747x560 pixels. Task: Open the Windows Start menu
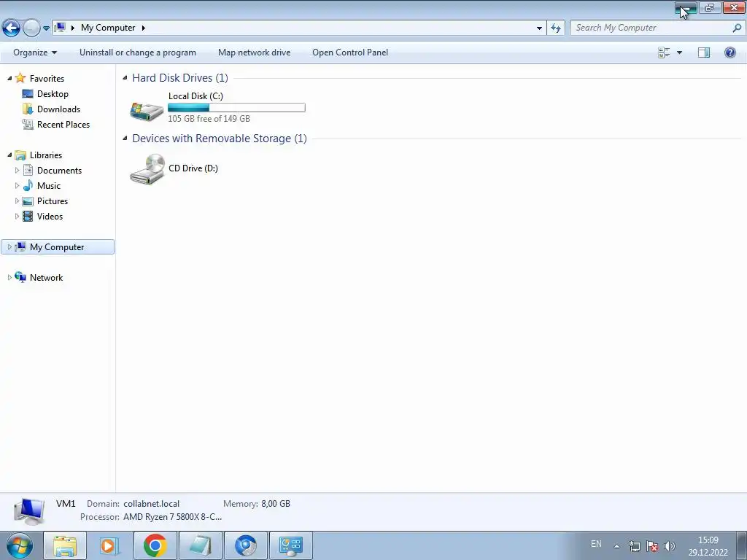[20, 545]
